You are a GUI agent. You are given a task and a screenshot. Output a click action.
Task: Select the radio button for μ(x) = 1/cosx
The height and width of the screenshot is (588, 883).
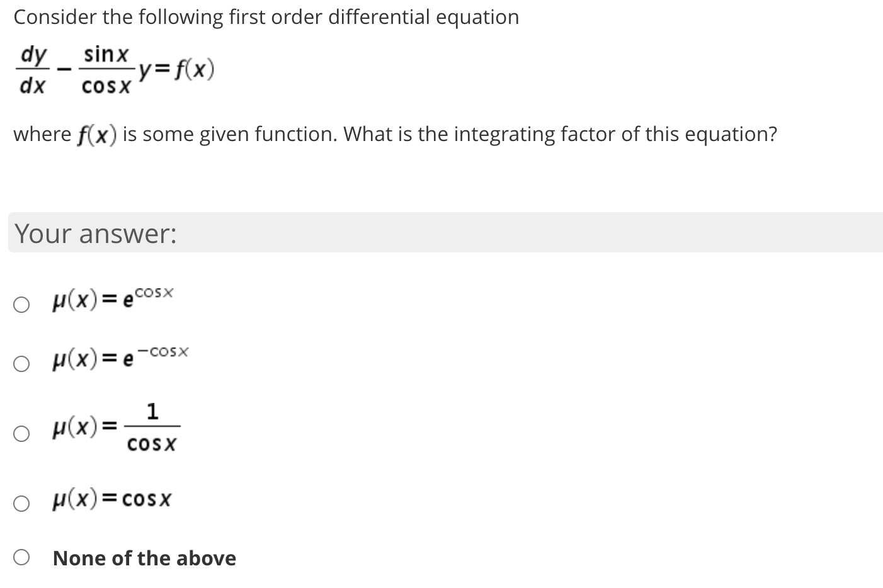(x=21, y=432)
